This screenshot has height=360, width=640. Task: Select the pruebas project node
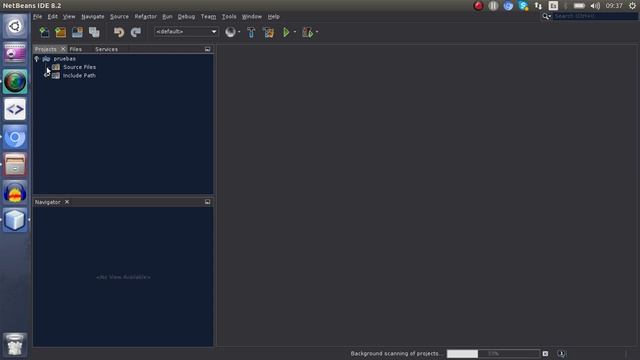point(64,59)
